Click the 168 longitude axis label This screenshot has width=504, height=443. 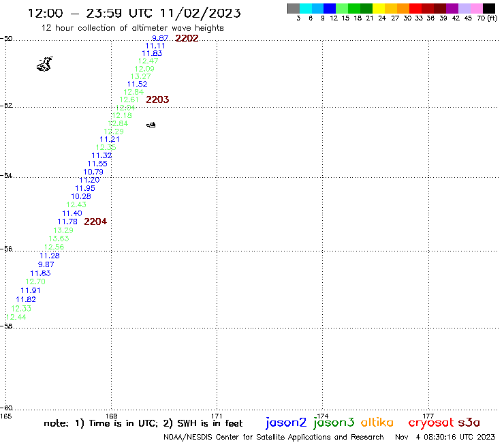point(112,416)
